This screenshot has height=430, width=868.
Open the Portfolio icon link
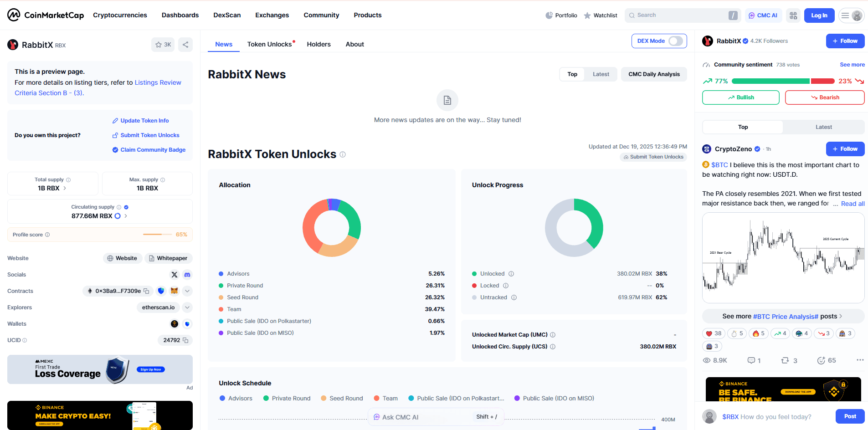point(561,15)
